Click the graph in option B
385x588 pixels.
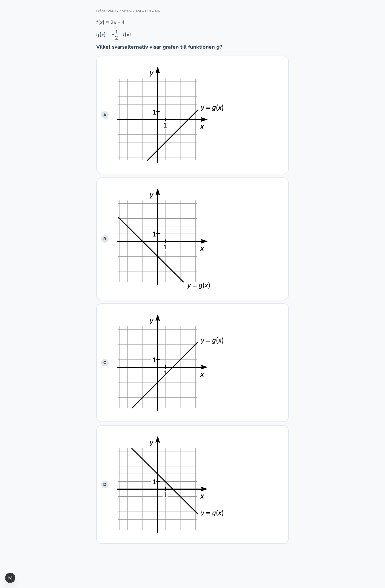click(x=164, y=239)
